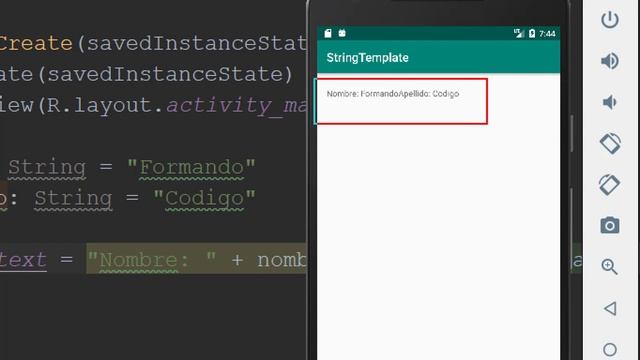Select the Nombre: Formando text view
640x360 pixels.
[x=393, y=94]
